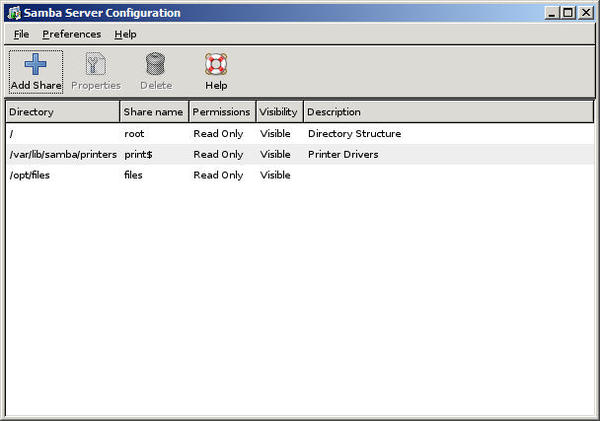Sort by Description column header
The image size is (600, 421).
click(448, 112)
